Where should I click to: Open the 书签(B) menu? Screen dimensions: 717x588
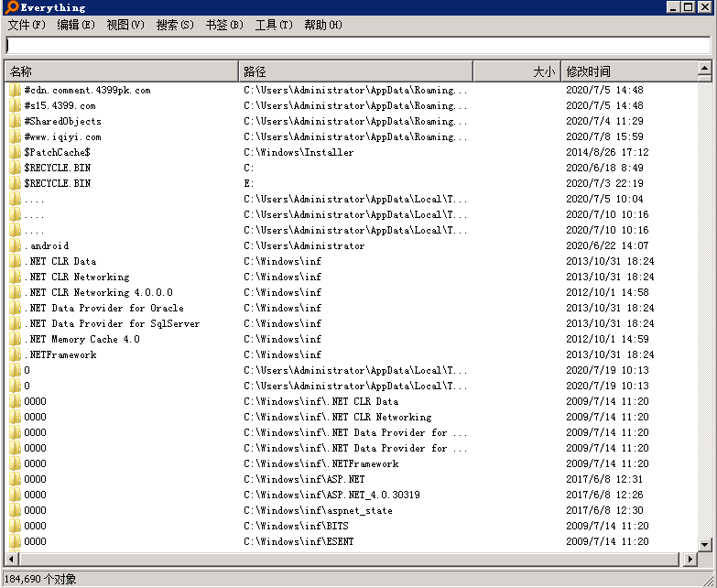[x=224, y=25]
